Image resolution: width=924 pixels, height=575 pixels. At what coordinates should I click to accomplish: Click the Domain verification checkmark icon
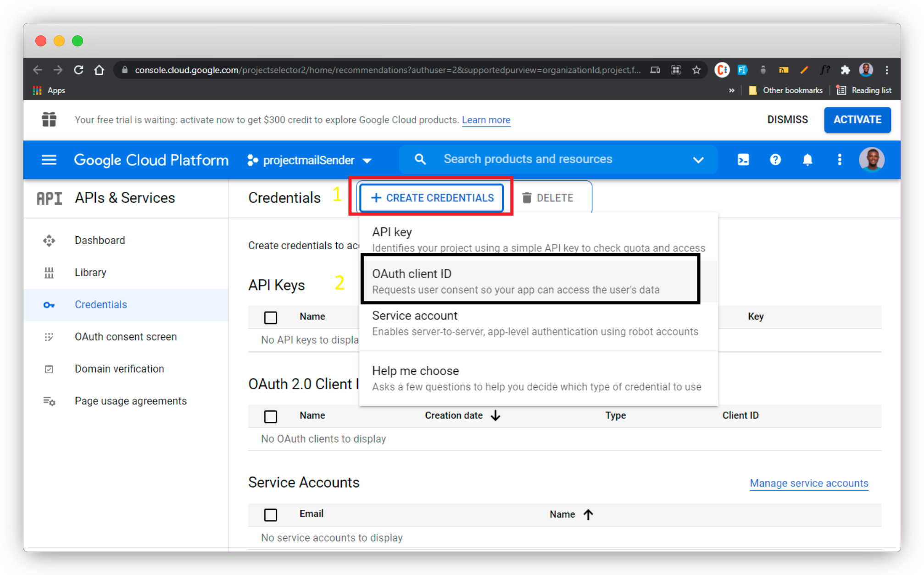pos(49,369)
